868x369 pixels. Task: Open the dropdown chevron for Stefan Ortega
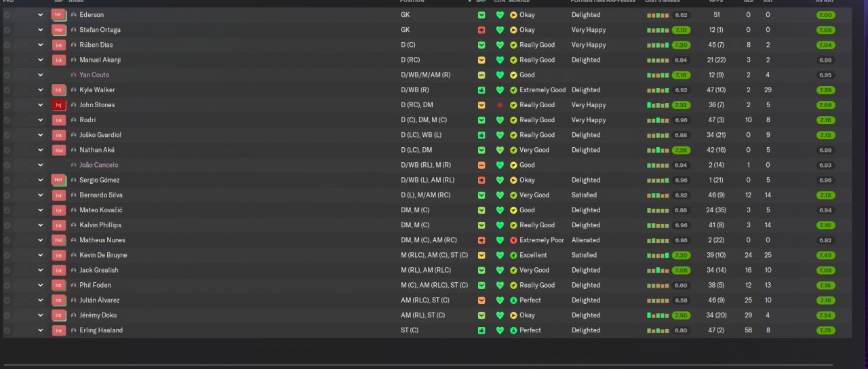coord(40,30)
